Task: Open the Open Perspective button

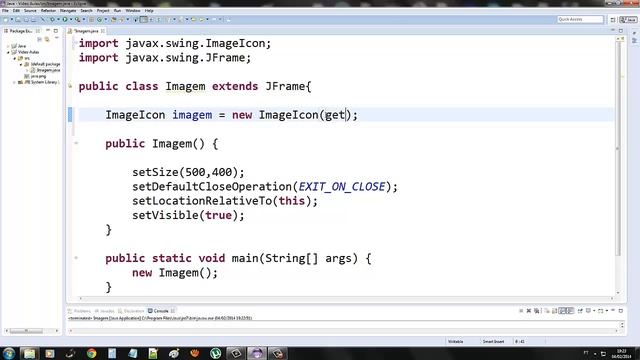Action: pyautogui.click(x=613, y=19)
